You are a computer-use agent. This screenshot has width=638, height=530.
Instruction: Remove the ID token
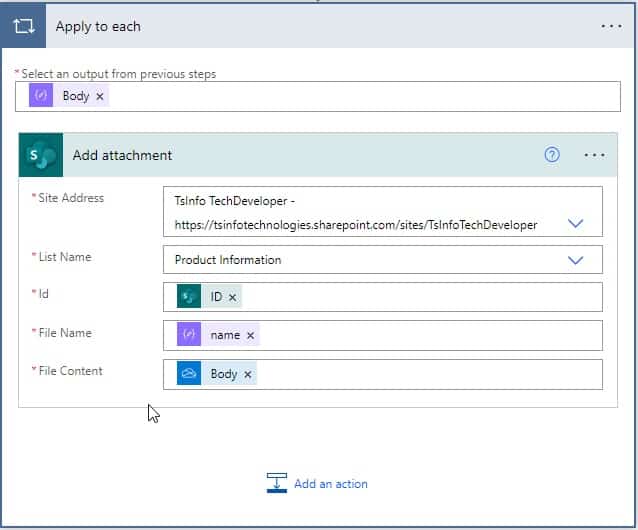(x=232, y=297)
